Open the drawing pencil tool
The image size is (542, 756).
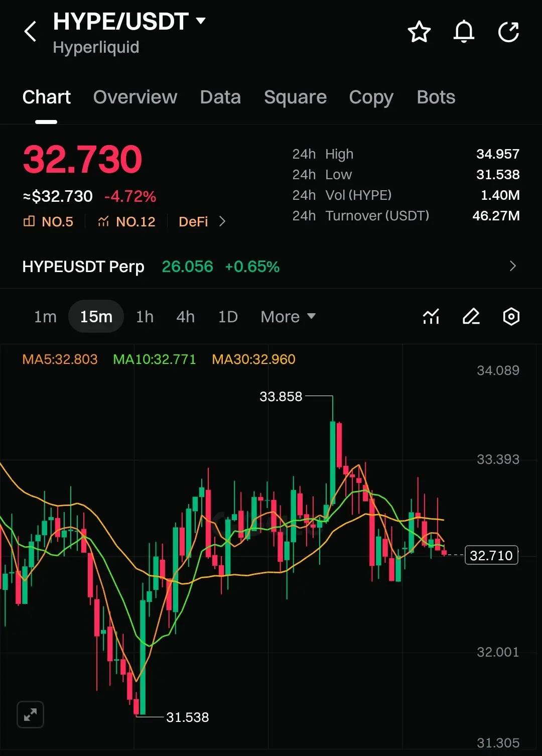point(471,317)
